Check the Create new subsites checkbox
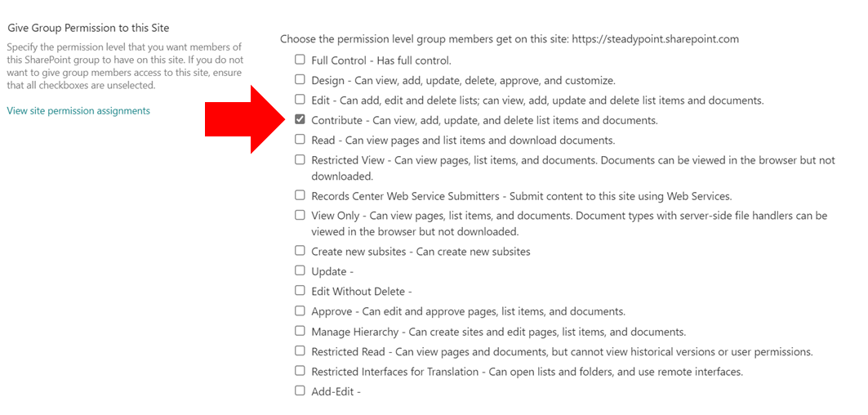Screen dimensions: 868x415 coord(300,251)
